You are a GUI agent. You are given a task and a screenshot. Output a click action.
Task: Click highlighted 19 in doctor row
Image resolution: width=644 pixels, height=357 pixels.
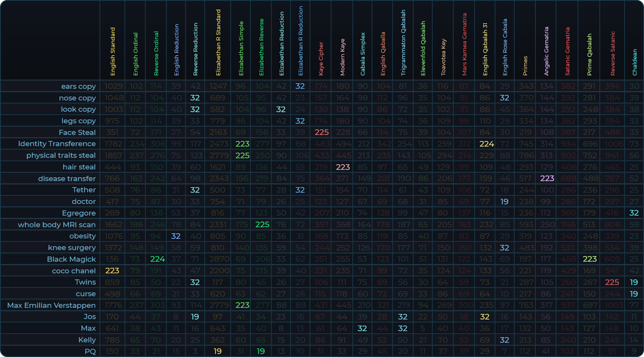pos(504,202)
